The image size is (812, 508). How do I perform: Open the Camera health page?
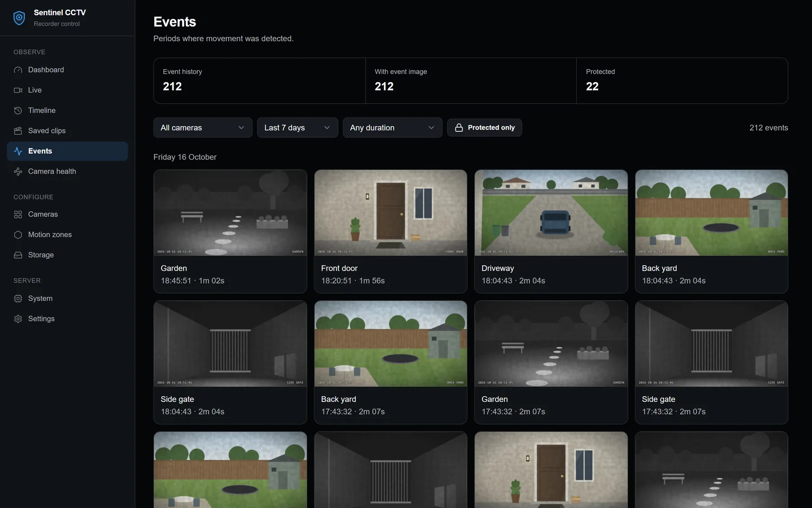67,172
